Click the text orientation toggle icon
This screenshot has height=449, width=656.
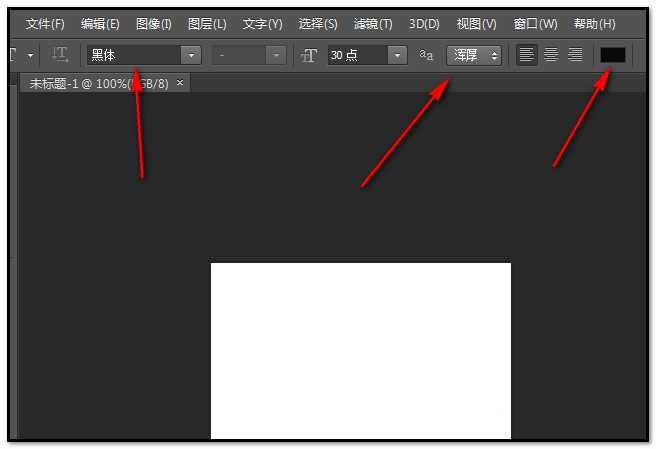[x=60, y=55]
